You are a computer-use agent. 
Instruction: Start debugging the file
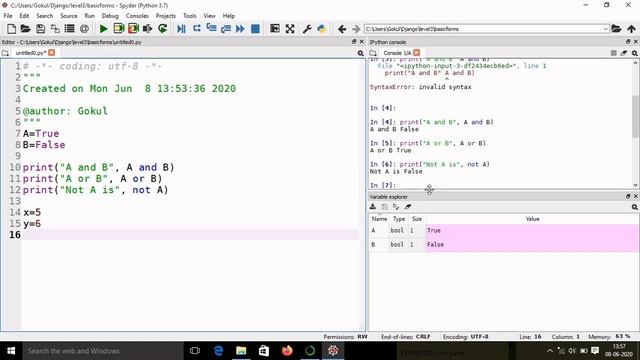(x=181, y=29)
